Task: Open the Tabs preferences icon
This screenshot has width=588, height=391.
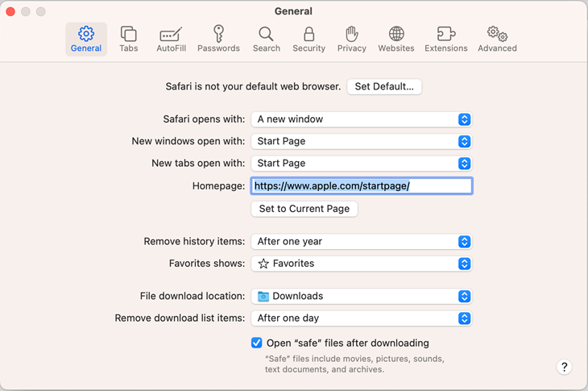Action: 129,34
